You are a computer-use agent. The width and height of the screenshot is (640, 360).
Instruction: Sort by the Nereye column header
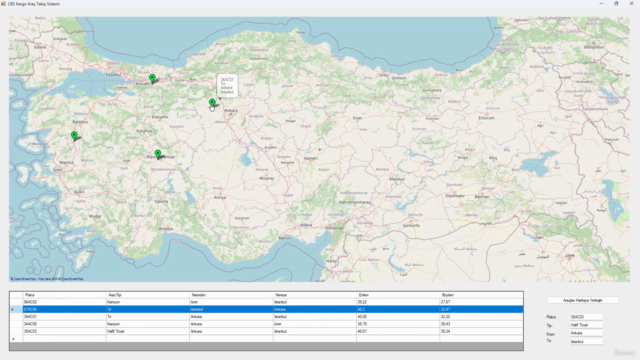[x=314, y=295]
